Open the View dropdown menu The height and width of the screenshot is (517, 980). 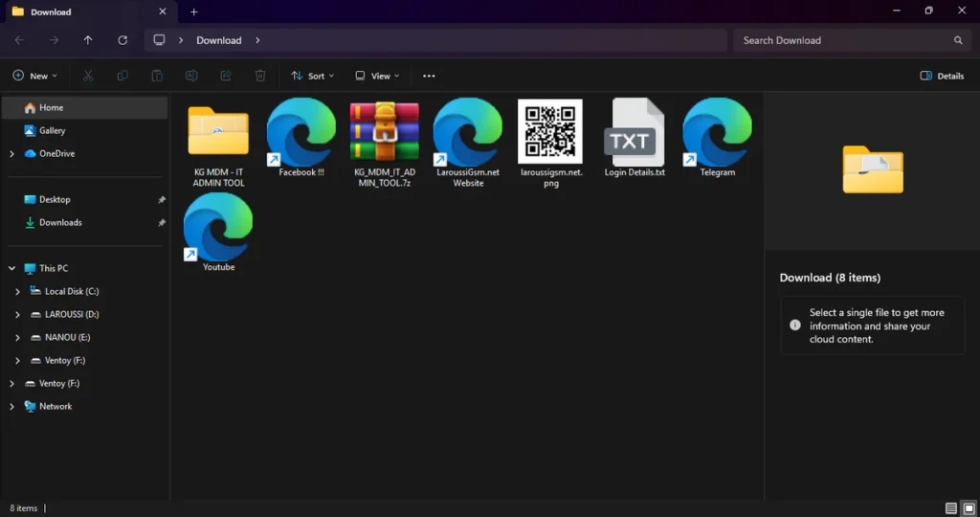coord(376,76)
